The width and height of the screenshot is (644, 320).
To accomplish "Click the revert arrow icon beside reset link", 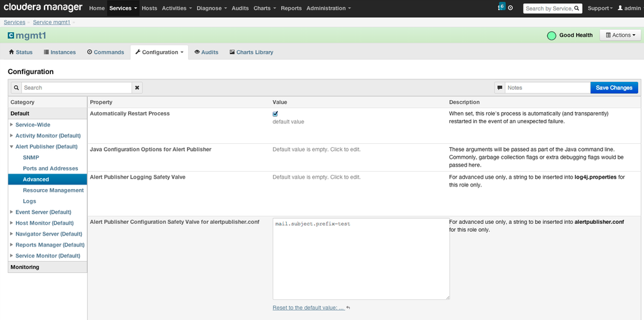I will pyautogui.click(x=348, y=308).
